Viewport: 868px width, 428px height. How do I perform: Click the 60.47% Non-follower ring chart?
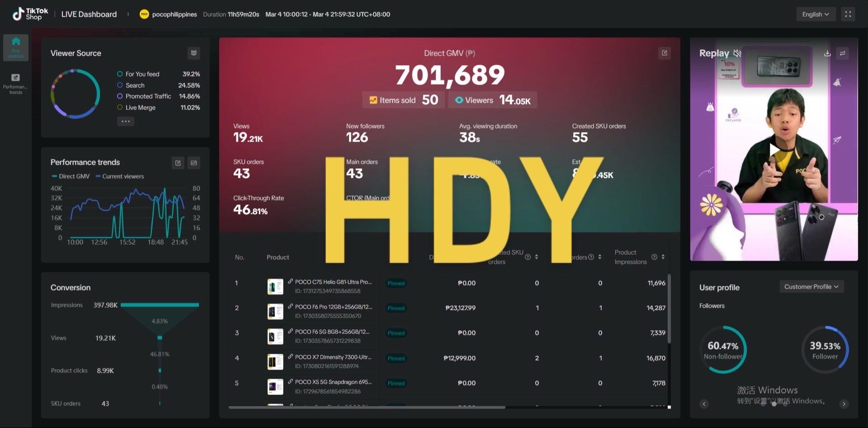click(x=723, y=350)
